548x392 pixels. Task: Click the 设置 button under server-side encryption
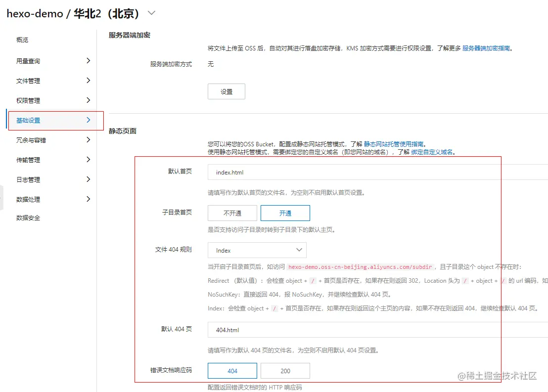pyautogui.click(x=226, y=91)
